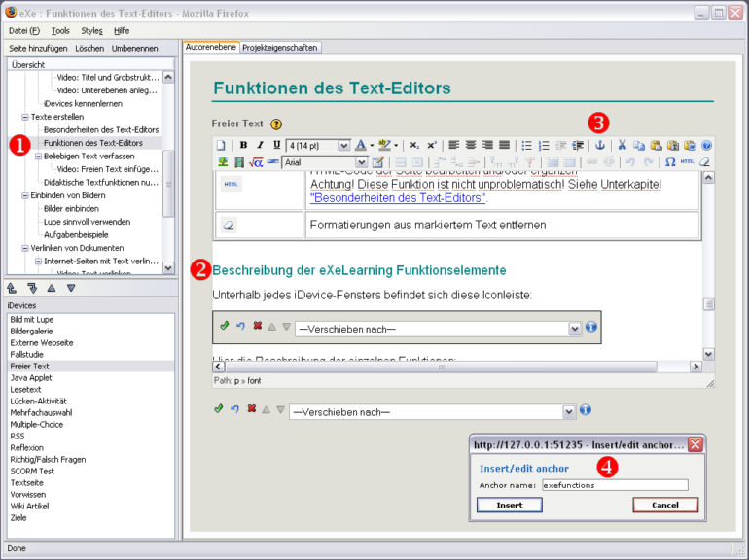
Task: Edit HTML source via the toolbar HTML icon
Action: pyautogui.click(x=687, y=162)
